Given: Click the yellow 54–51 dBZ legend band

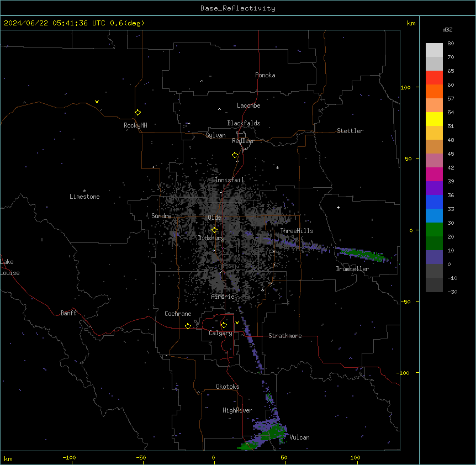Looking at the screenshot, I should point(434,119).
